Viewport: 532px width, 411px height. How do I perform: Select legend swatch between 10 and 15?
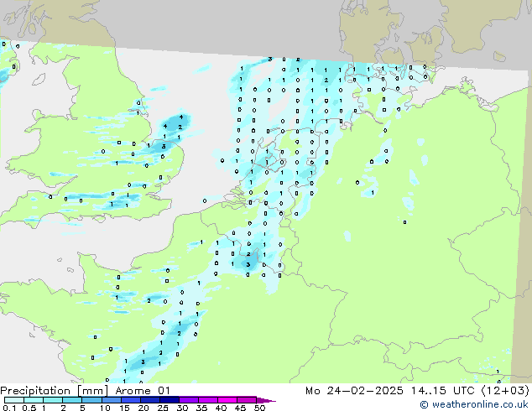[111, 400]
